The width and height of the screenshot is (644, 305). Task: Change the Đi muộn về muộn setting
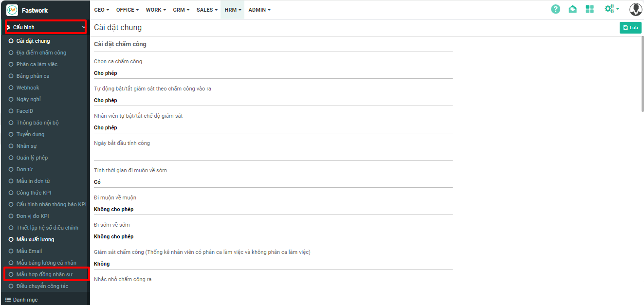point(273,209)
